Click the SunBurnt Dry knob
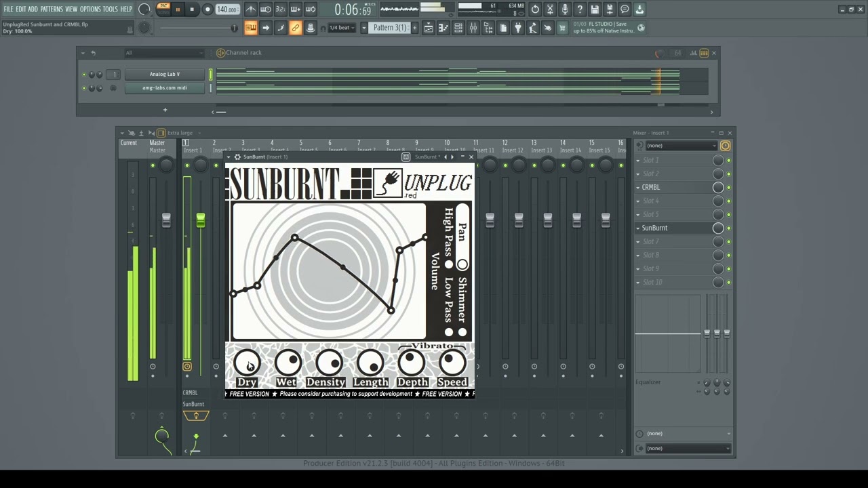Screen dimensions: 868x488 (247, 364)
